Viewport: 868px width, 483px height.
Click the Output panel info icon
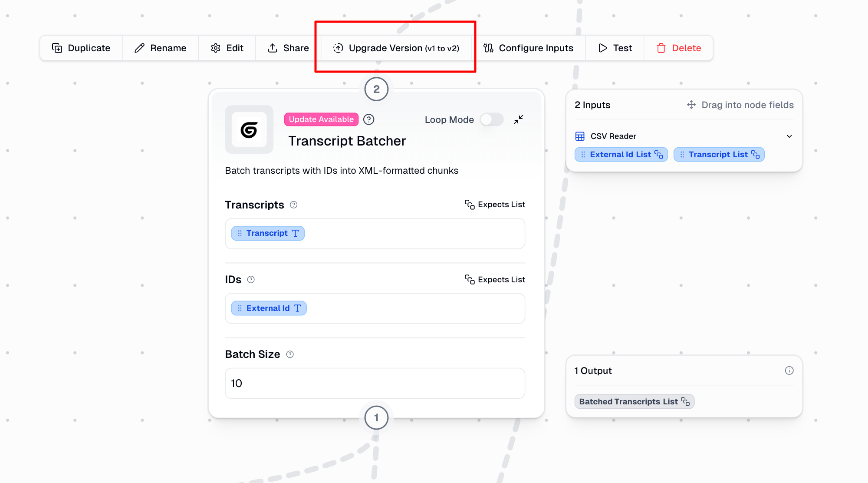789,371
